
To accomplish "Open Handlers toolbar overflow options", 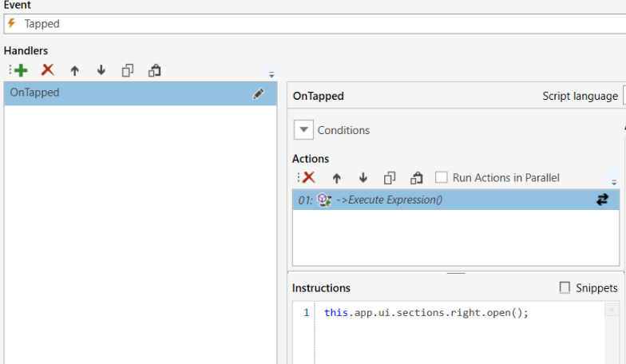I will [x=271, y=74].
